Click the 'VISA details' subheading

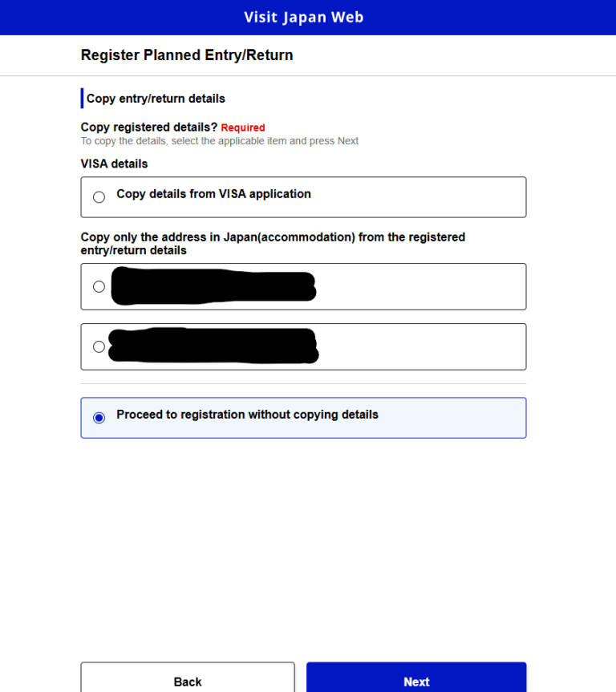[x=114, y=164]
